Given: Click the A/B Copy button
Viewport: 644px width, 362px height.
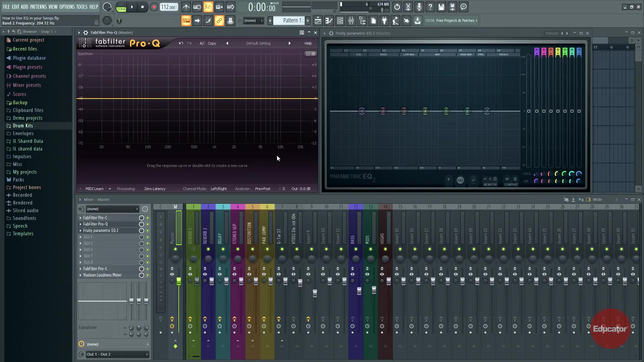Looking at the screenshot, I should pos(212,43).
